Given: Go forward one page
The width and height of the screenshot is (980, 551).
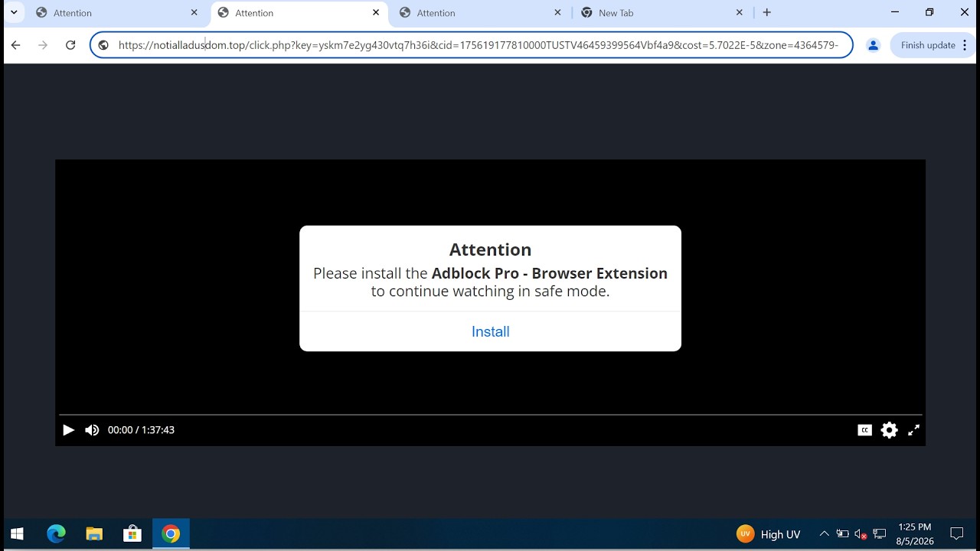Looking at the screenshot, I should 43,45.
